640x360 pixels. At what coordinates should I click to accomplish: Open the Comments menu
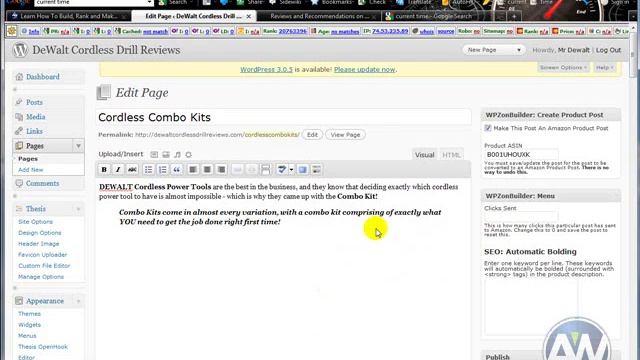click(x=42, y=183)
